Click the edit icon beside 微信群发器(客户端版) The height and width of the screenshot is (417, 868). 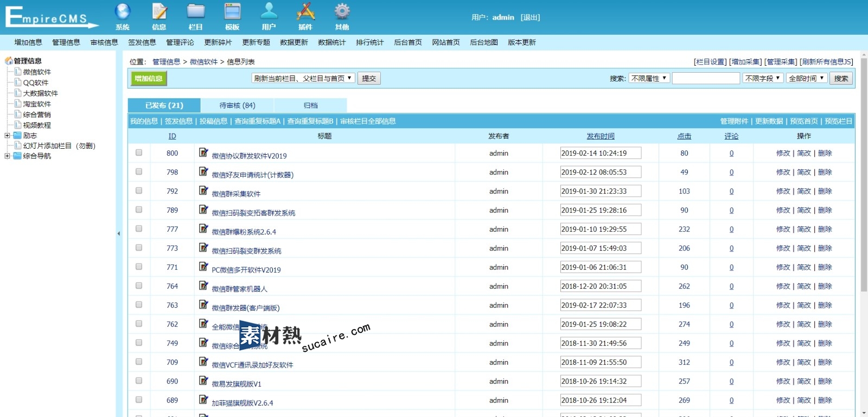tap(203, 305)
